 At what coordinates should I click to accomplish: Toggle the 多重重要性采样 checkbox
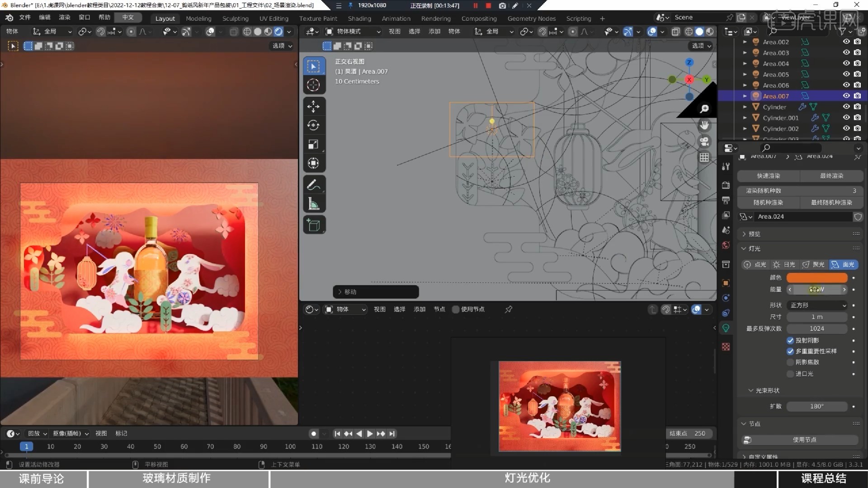pyautogui.click(x=790, y=351)
